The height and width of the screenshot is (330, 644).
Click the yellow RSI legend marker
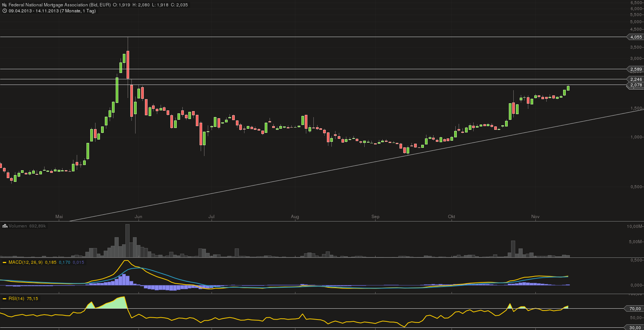point(5,299)
